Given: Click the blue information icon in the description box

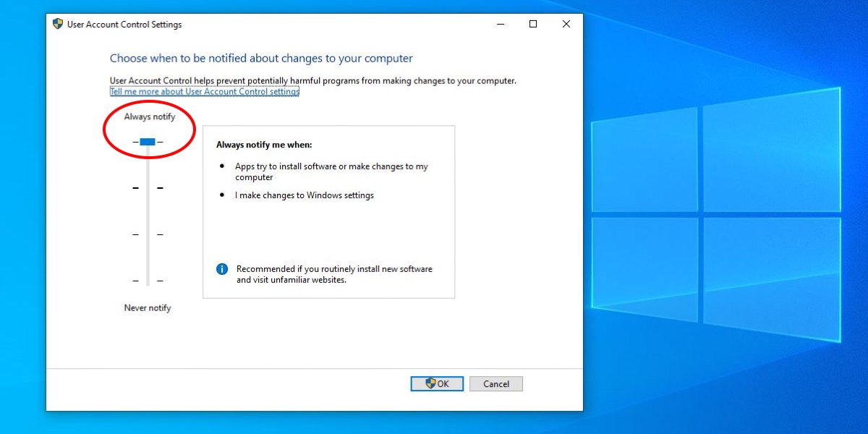Looking at the screenshot, I should point(221,268).
